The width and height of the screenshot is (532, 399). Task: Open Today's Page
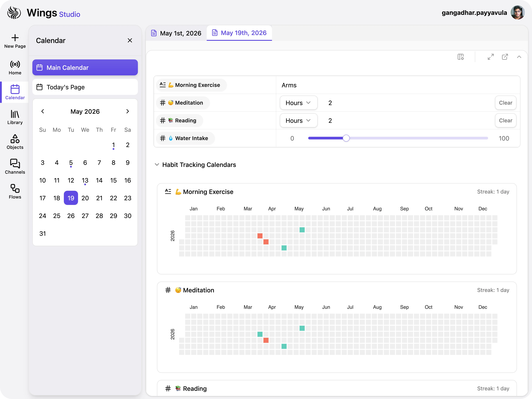(85, 87)
